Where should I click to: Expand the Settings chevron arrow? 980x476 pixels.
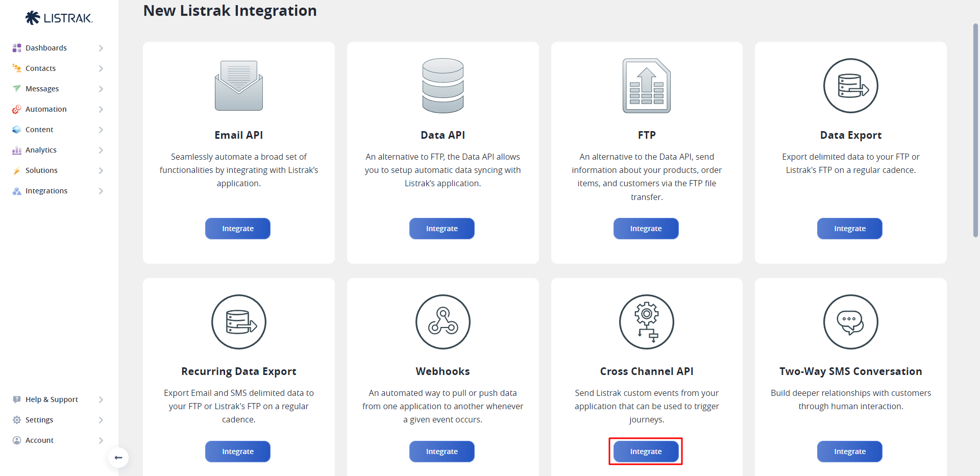(x=101, y=420)
